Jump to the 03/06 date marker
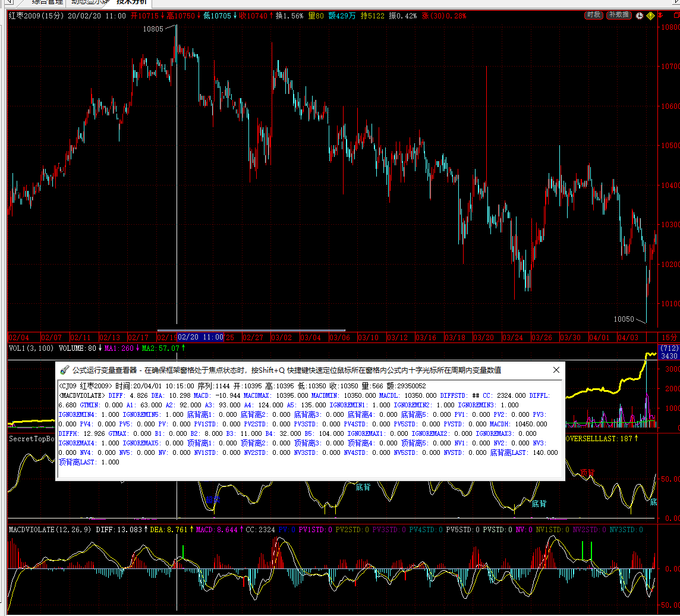680x616 pixels. click(x=339, y=338)
